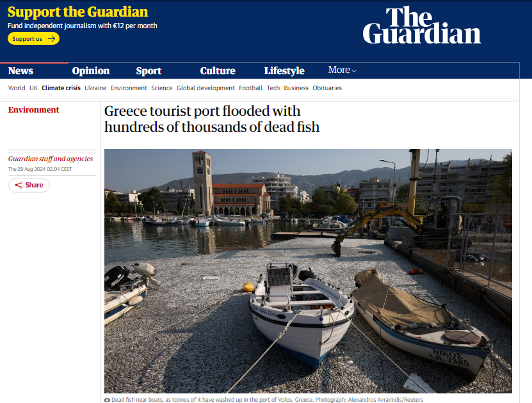This screenshot has height=403, width=532.
Task: Open the Climate crisis subsection
Action: [x=61, y=88]
